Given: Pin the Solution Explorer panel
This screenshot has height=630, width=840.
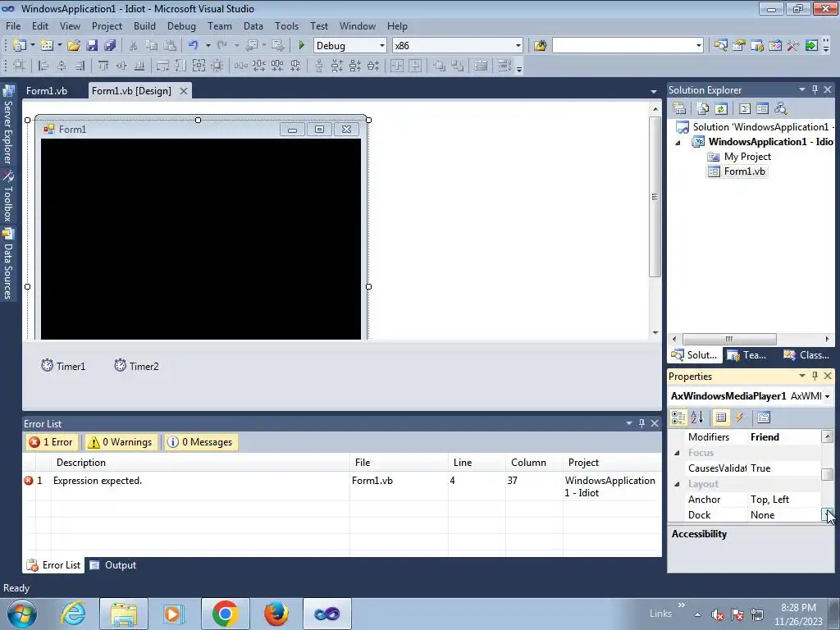Looking at the screenshot, I should point(815,90).
